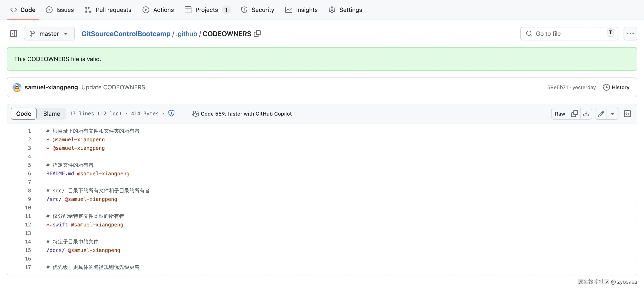
Task: Open the three-dots more options menu
Action: [630, 34]
